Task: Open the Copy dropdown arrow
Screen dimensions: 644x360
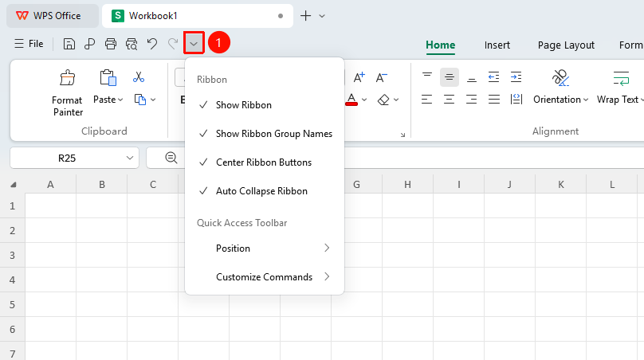Action: click(153, 100)
